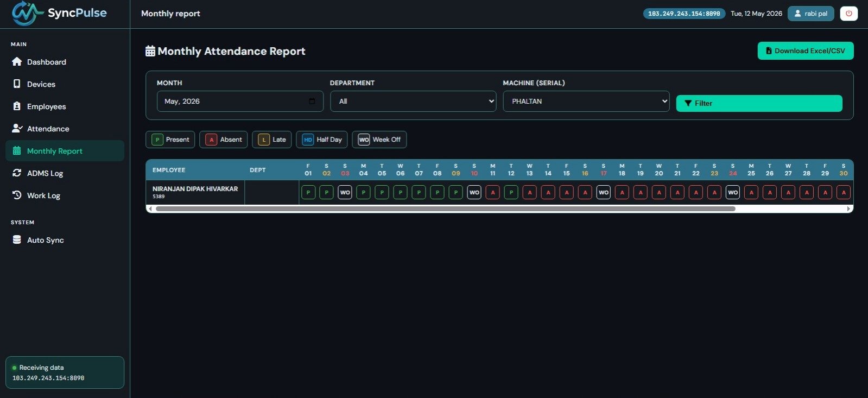Click the blue HD badge in the legend

[308, 140]
